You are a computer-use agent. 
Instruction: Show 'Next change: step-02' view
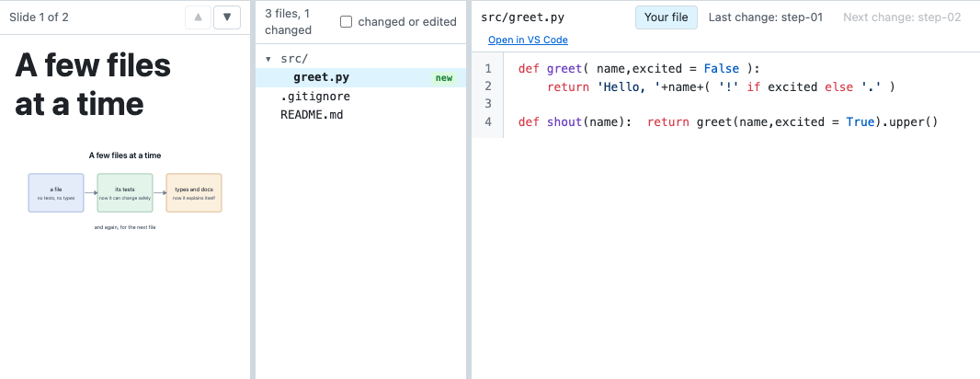(902, 17)
